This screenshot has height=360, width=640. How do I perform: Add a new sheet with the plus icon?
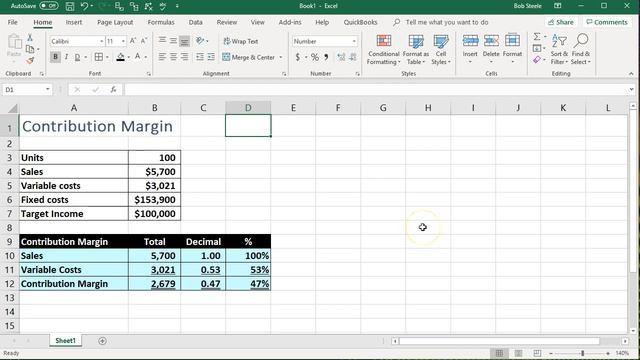102,341
